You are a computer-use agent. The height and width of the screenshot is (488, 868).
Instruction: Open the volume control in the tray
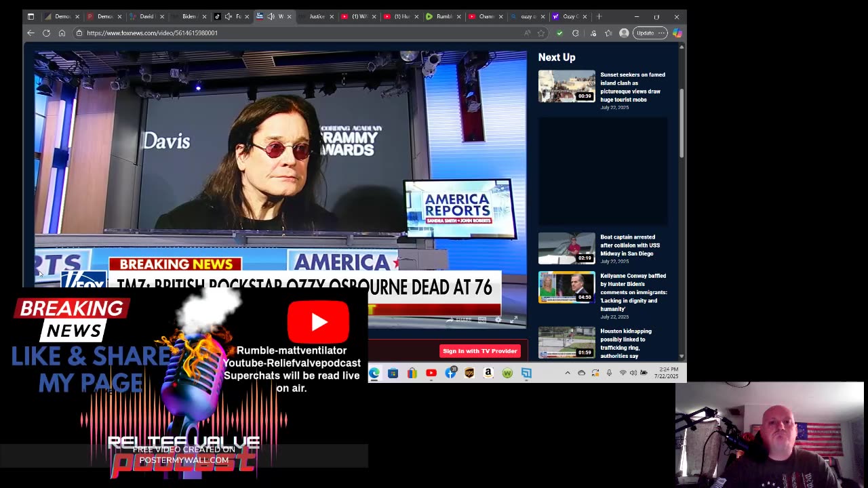click(x=633, y=373)
